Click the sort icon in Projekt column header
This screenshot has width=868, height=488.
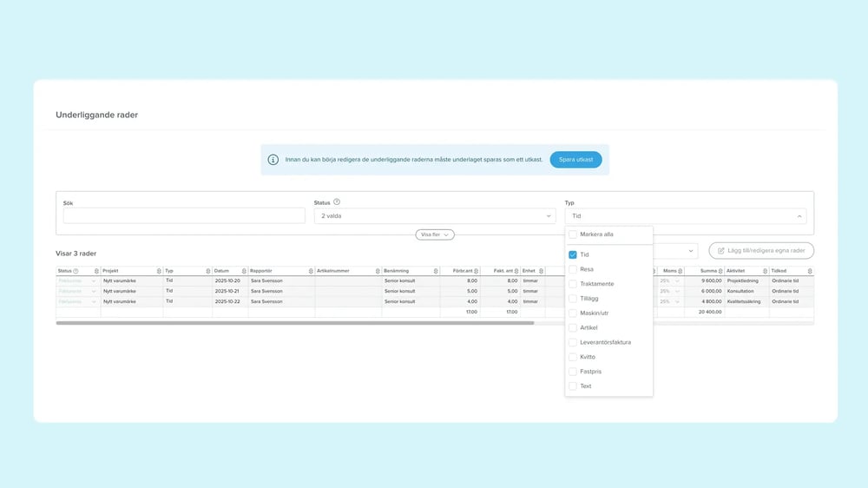[159, 271]
